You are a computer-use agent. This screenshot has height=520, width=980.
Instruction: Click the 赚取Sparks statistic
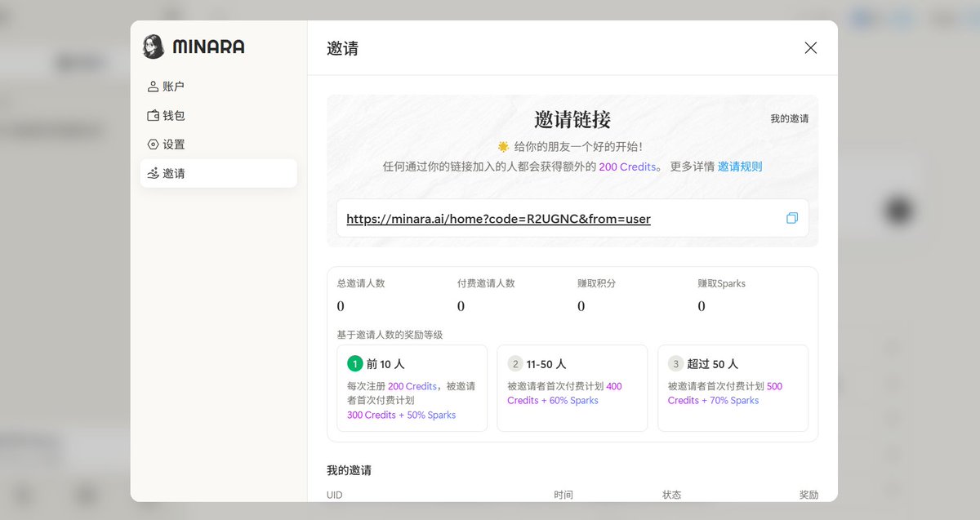(x=721, y=296)
